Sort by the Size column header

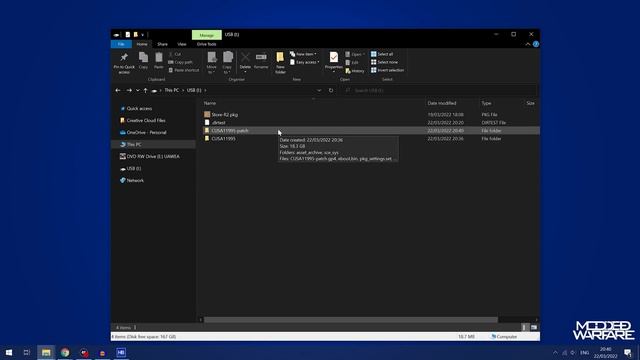(x=530, y=103)
